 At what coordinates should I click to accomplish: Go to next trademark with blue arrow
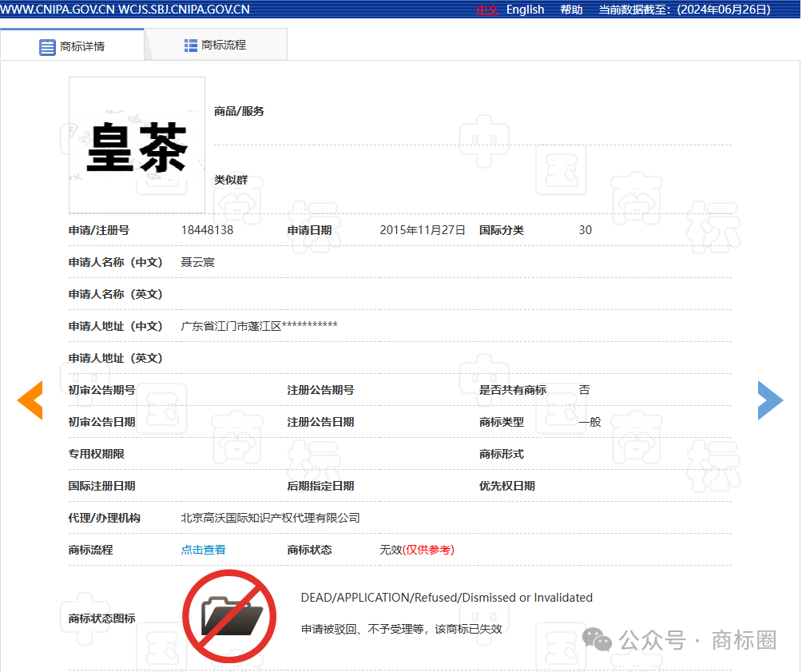[x=770, y=400]
